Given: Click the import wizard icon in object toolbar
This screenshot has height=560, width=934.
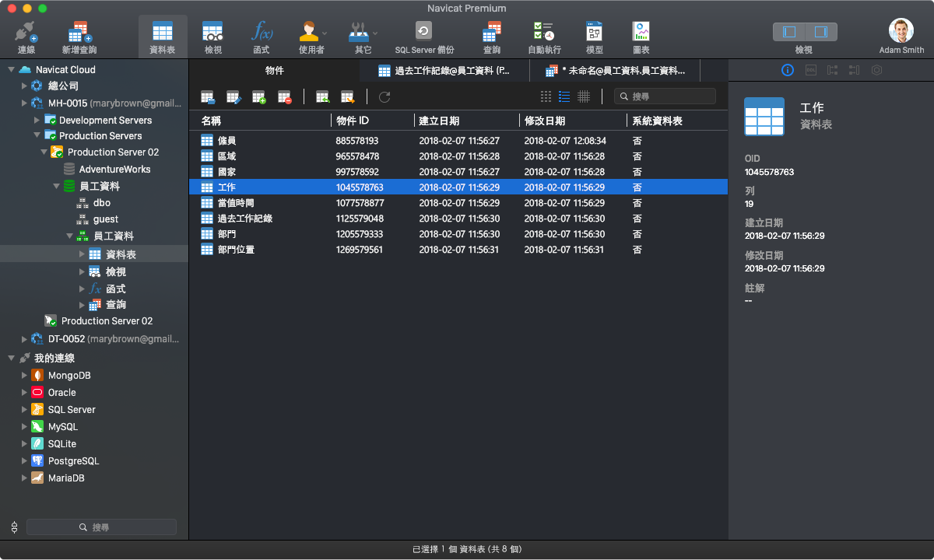Looking at the screenshot, I should pyautogui.click(x=322, y=97).
